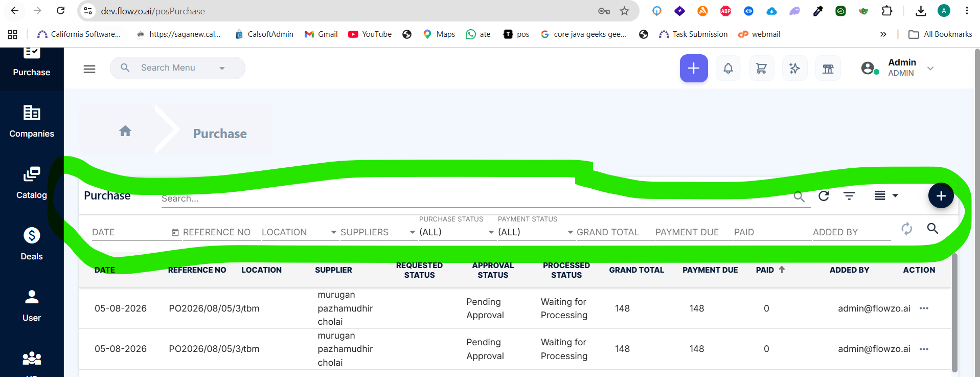The height and width of the screenshot is (377, 980).
Task: Open the date picker calendar icon
Action: 175,233
